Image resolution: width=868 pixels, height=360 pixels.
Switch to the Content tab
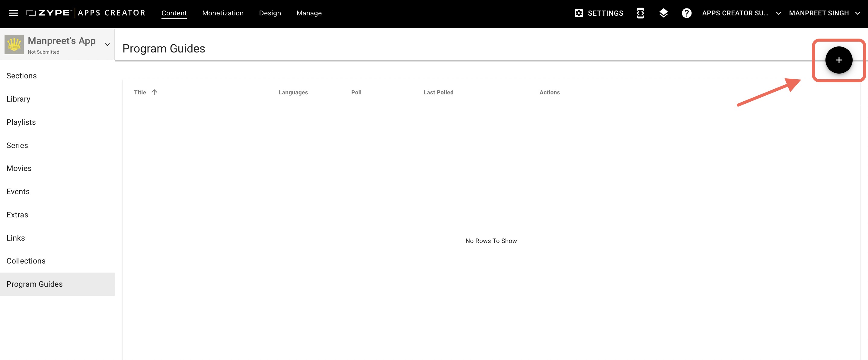[x=174, y=13]
